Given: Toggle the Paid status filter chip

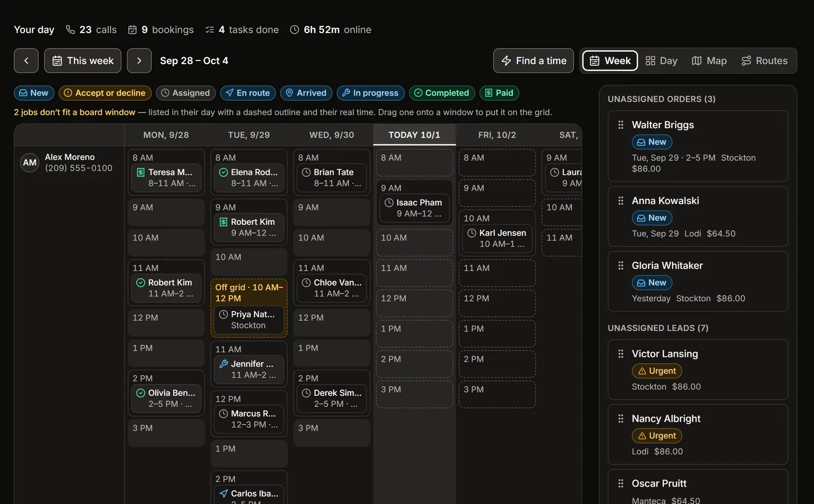Looking at the screenshot, I should click(x=499, y=93).
